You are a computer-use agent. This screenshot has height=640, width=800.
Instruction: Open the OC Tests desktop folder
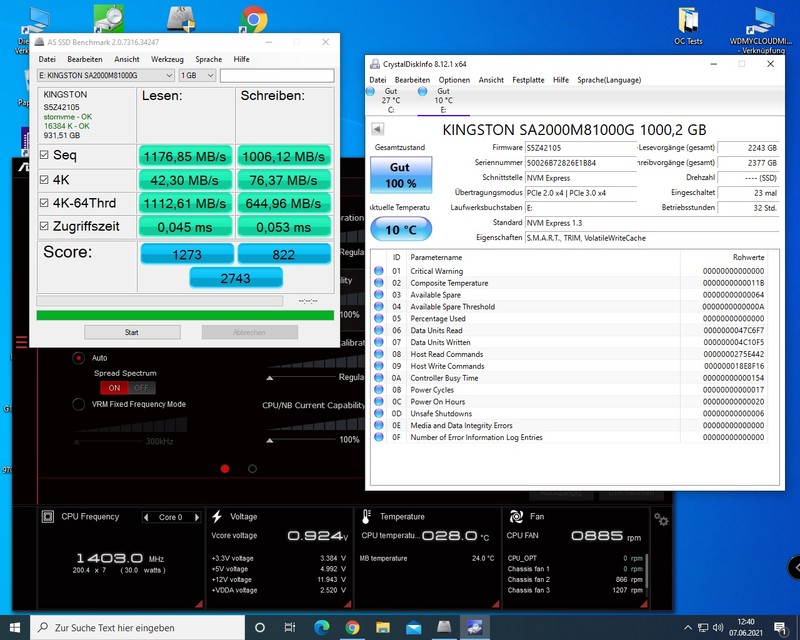pyautogui.click(x=688, y=26)
